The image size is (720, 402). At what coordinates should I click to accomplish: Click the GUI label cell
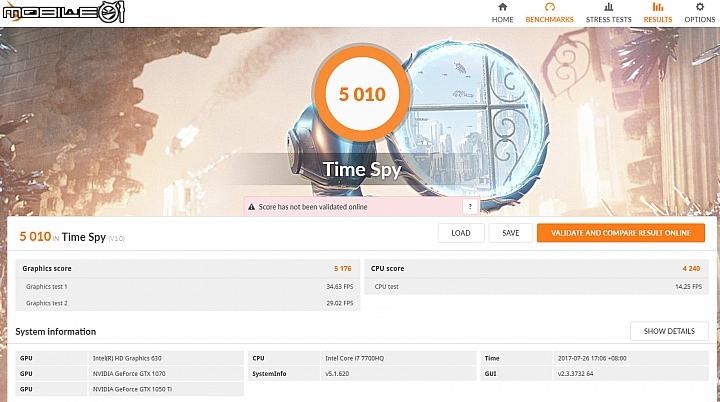(x=516, y=374)
